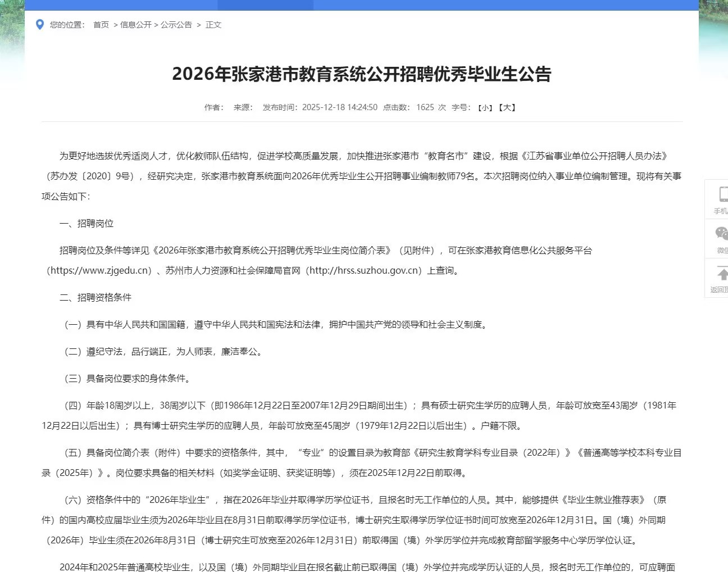Select the 微信 sidebar option
Image resolution: width=728 pixels, height=572 pixels.
[x=723, y=249]
